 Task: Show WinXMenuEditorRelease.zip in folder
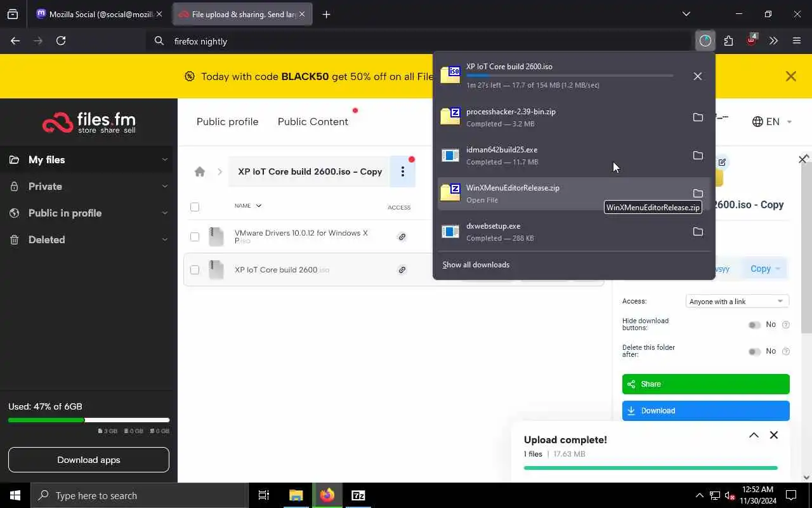coord(698,194)
